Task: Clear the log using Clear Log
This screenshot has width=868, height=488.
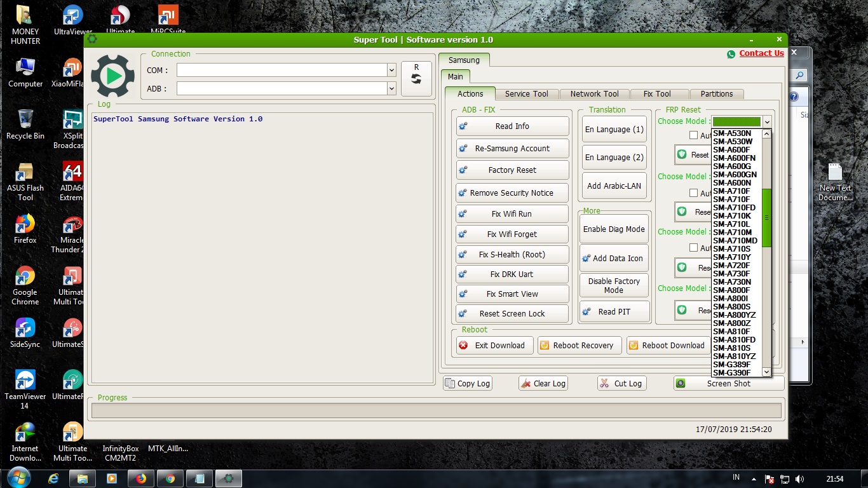Action: 543,384
